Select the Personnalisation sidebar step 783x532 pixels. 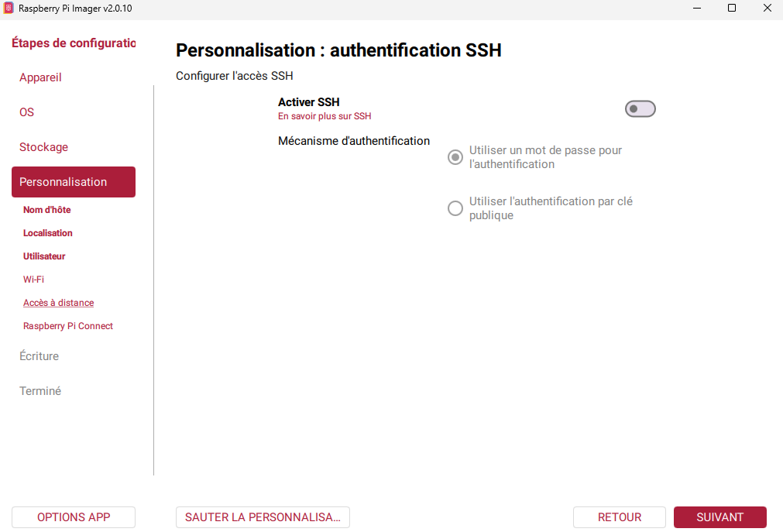click(74, 182)
